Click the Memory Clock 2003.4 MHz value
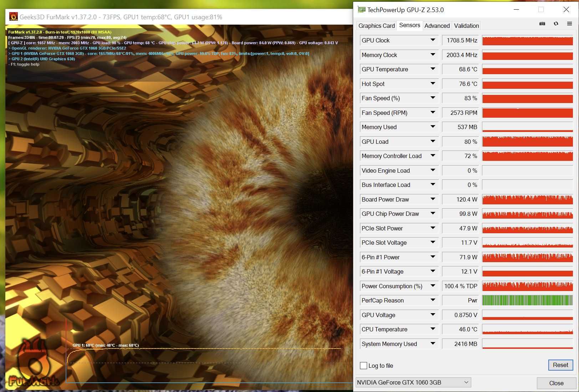 tap(461, 55)
